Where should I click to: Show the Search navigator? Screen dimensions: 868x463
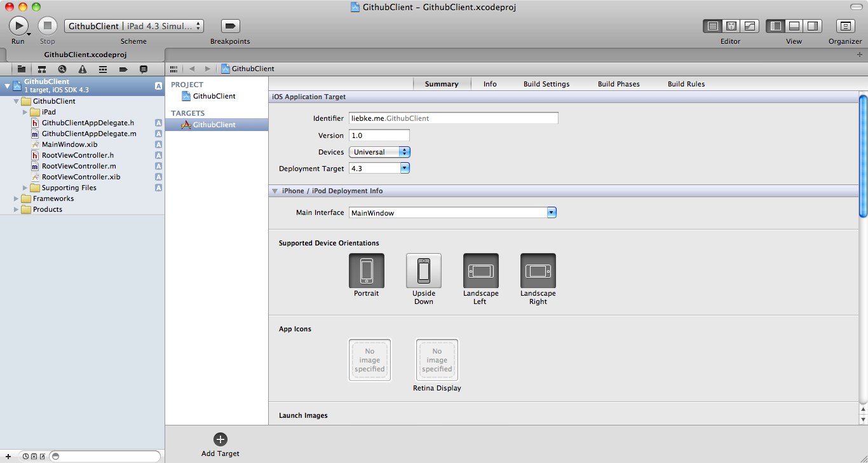[62, 69]
